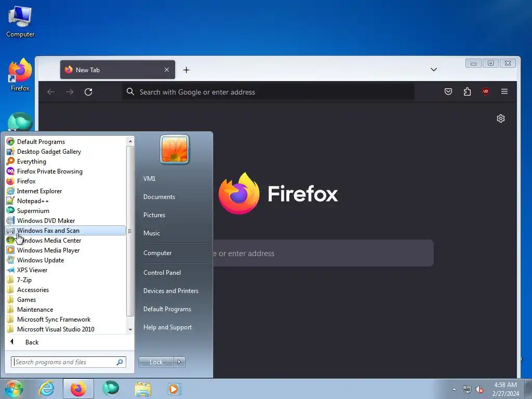Expand the list all tabs chevron
Image resolution: width=532 pixels, height=399 pixels.
433,70
